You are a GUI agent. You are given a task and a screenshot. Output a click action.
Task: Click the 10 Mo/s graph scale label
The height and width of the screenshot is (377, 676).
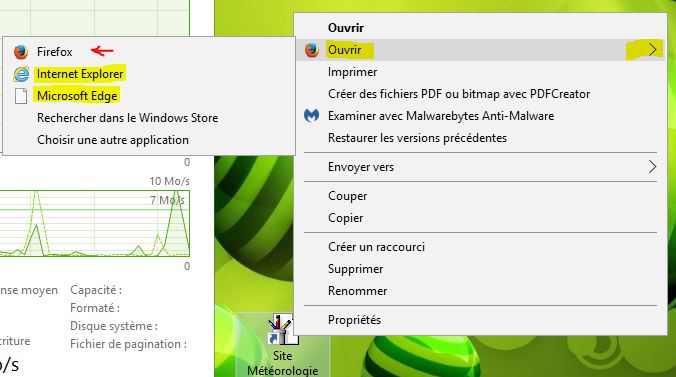[x=169, y=181]
